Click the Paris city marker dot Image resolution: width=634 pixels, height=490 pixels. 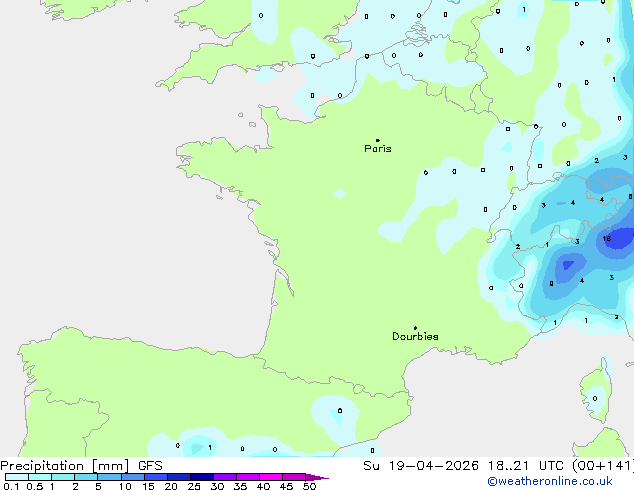(377, 140)
